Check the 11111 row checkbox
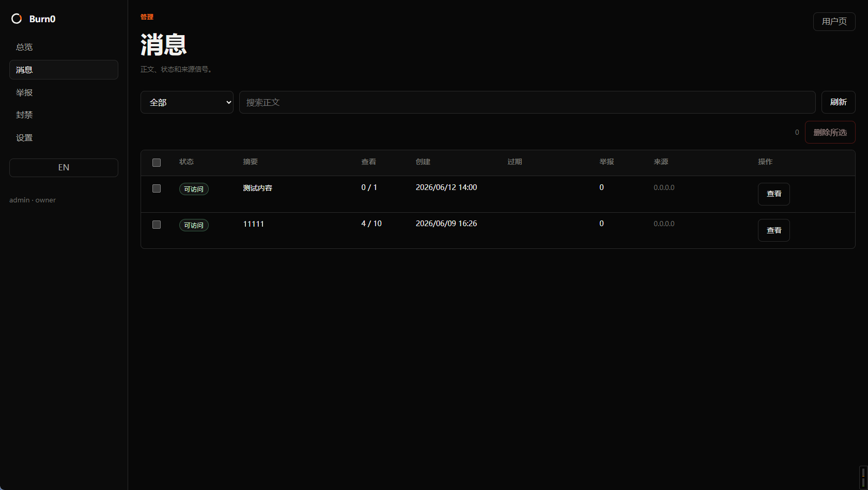This screenshot has width=868, height=490. pyautogui.click(x=157, y=225)
